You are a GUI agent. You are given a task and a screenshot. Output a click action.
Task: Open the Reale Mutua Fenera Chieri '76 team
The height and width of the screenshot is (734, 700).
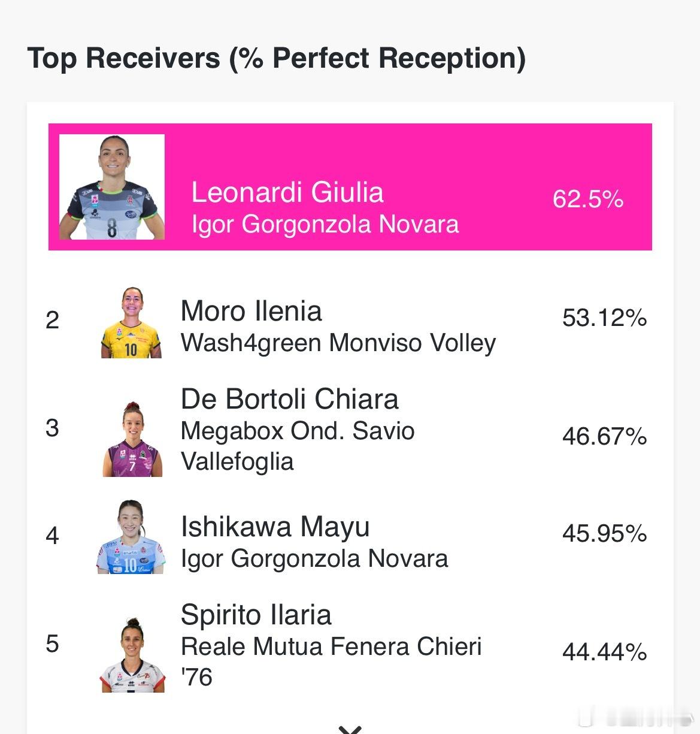point(331,661)
